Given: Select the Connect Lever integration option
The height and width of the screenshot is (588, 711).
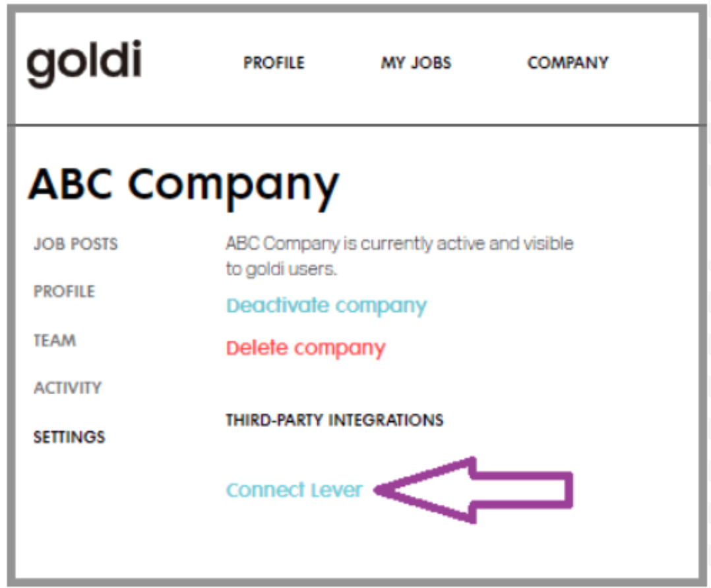Looking at the screenshot, I should [x=294, y=490].
